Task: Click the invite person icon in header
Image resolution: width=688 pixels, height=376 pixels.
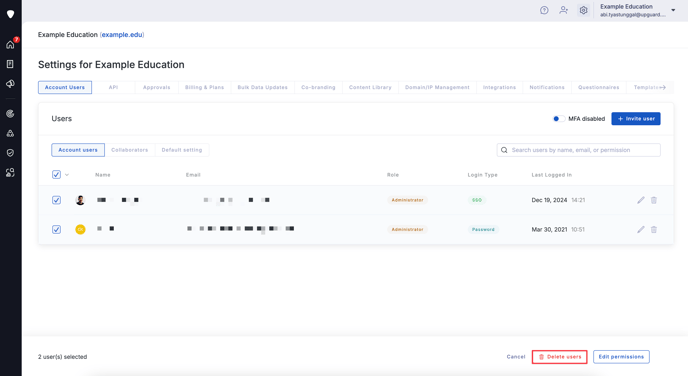Action: [563, 10]
